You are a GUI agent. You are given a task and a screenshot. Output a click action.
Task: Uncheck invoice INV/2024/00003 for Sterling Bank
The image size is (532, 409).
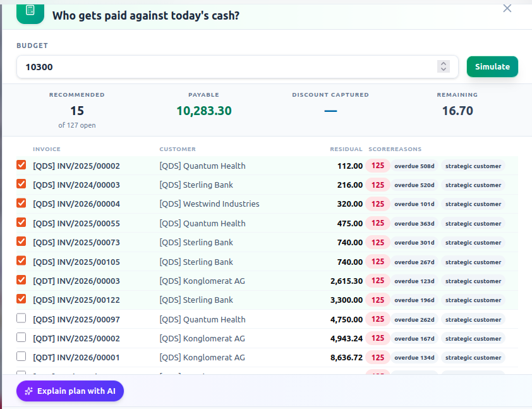21,184
